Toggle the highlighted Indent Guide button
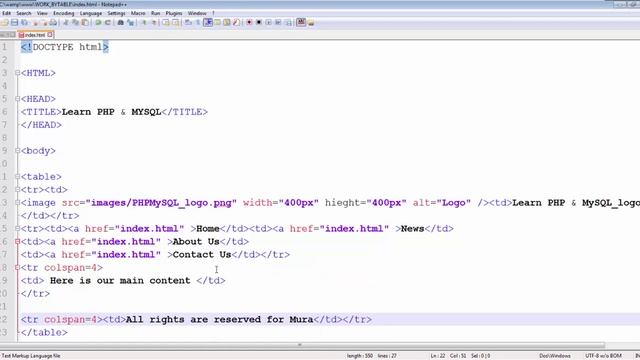This screenshot has height=360, width=640. click(x=208, y=22)
